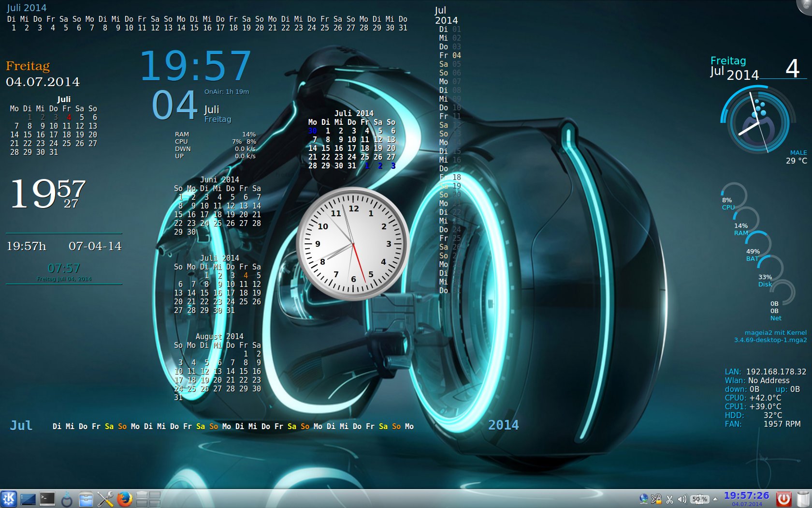812x508 pixels.
Task: Launch the Konsole terminal from the panel
Action: pos(47,499)
